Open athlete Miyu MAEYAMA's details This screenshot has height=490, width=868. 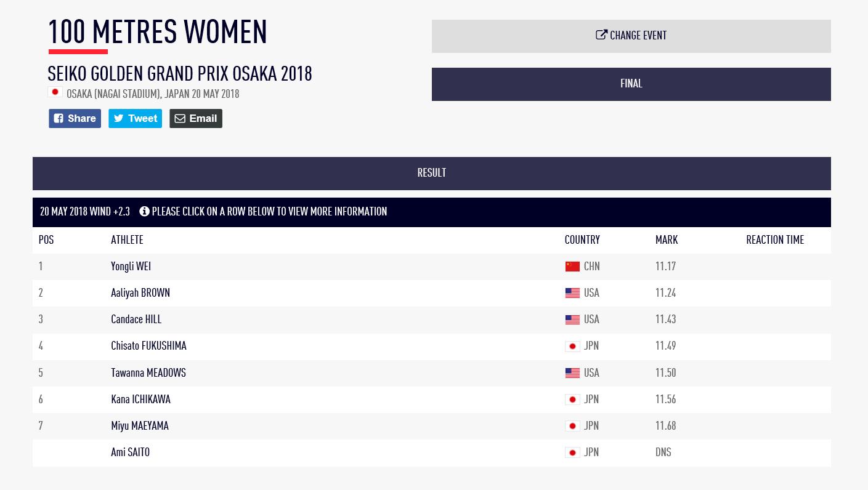[140, 426]
